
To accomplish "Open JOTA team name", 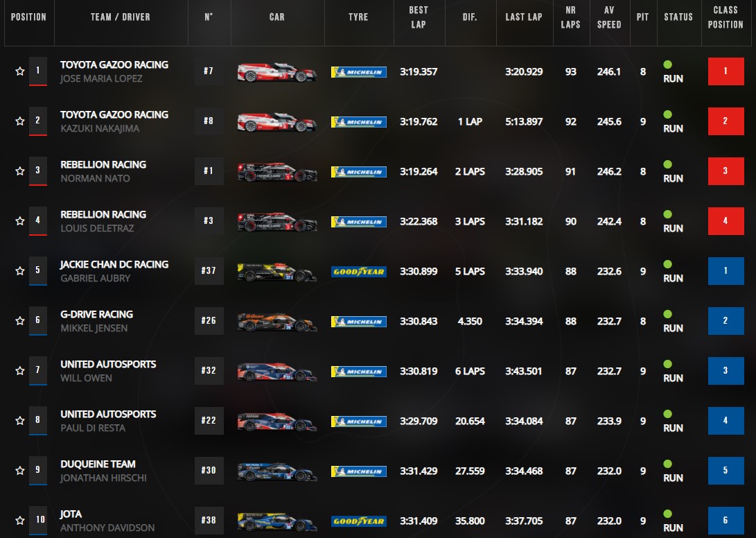I will [71, 514].
